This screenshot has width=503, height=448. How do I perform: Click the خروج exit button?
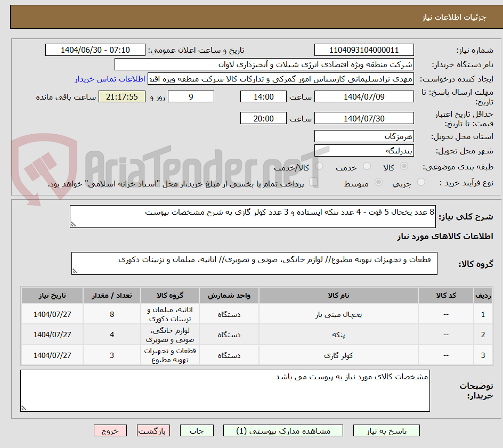tap(110, 430)
